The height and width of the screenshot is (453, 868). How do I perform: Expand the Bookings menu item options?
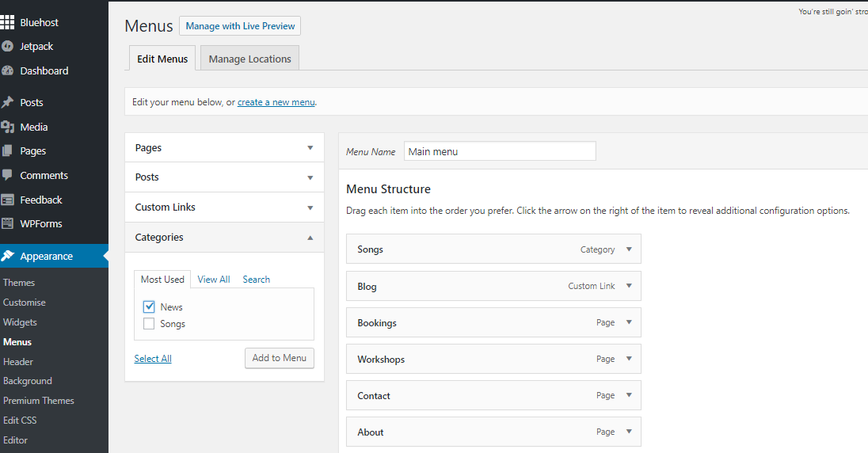[x=629, y=322]
